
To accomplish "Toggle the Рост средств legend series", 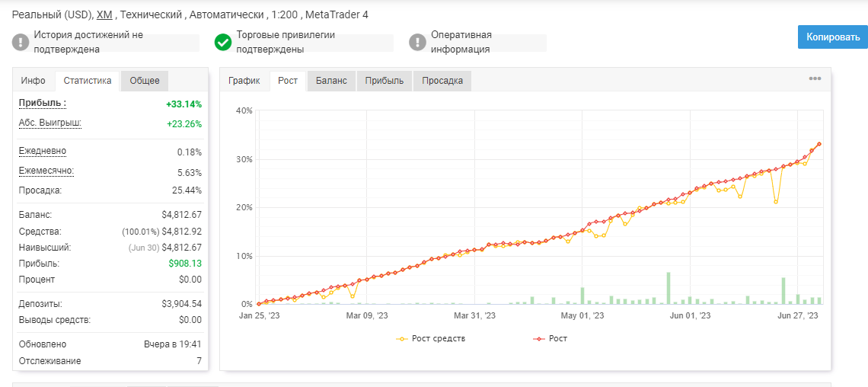I will click(431, 338).
